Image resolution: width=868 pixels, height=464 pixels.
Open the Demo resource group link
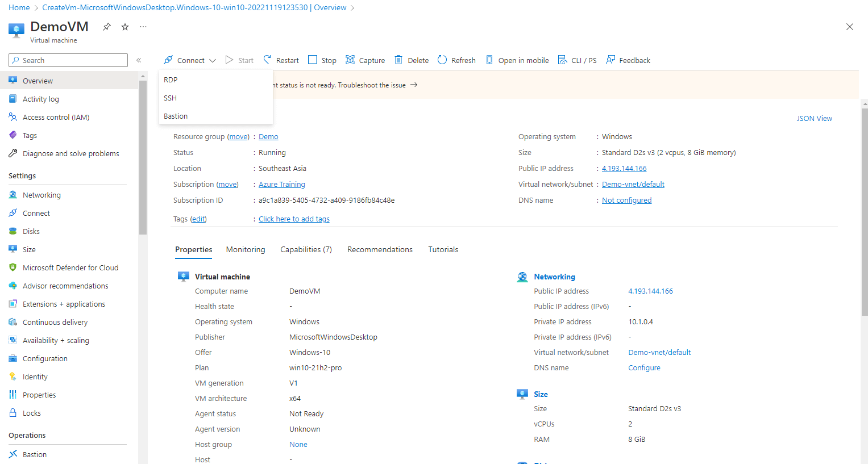[268, 137]
